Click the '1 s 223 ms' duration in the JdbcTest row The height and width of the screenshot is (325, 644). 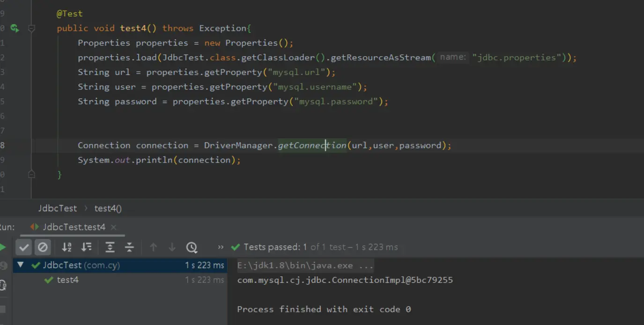[x=205, y=266]
